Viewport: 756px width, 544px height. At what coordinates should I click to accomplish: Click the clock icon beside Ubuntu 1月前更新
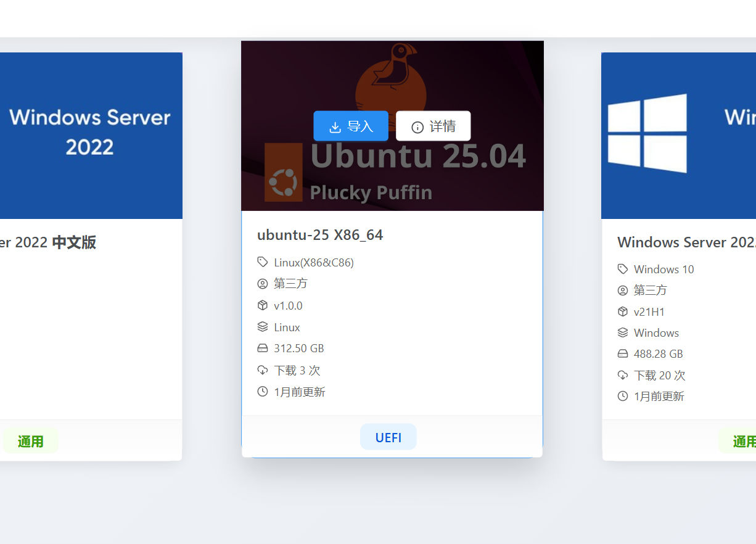[263, 392]
